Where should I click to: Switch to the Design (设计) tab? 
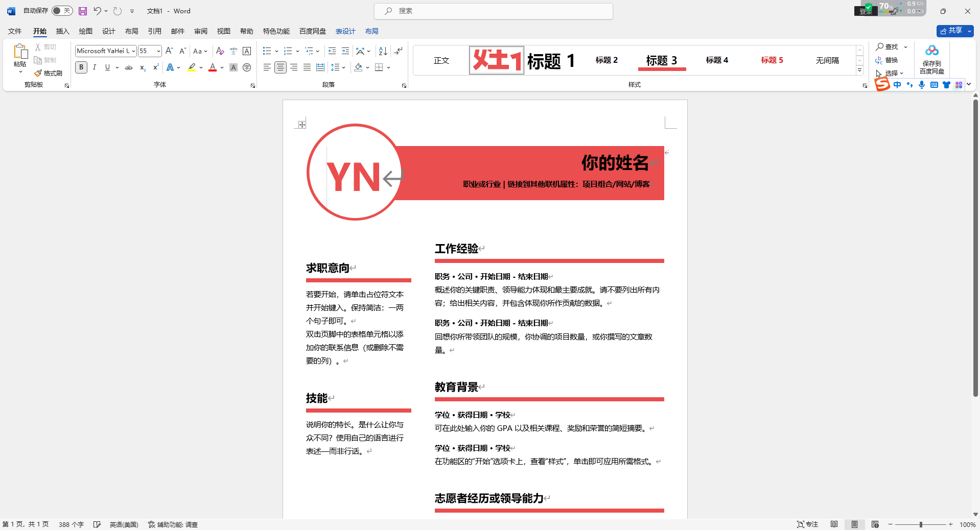pos(108,31)
